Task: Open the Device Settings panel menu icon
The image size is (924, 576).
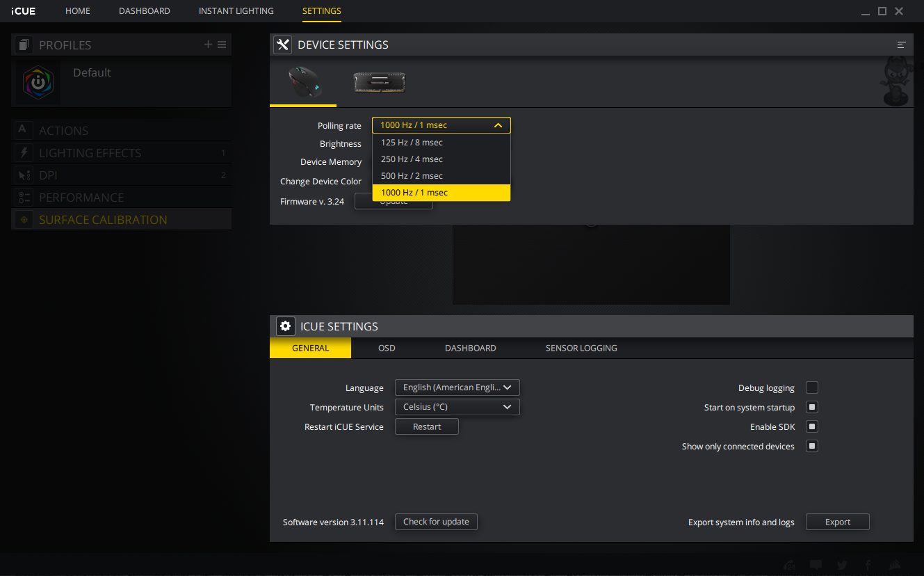Action: tap(901, 45)
